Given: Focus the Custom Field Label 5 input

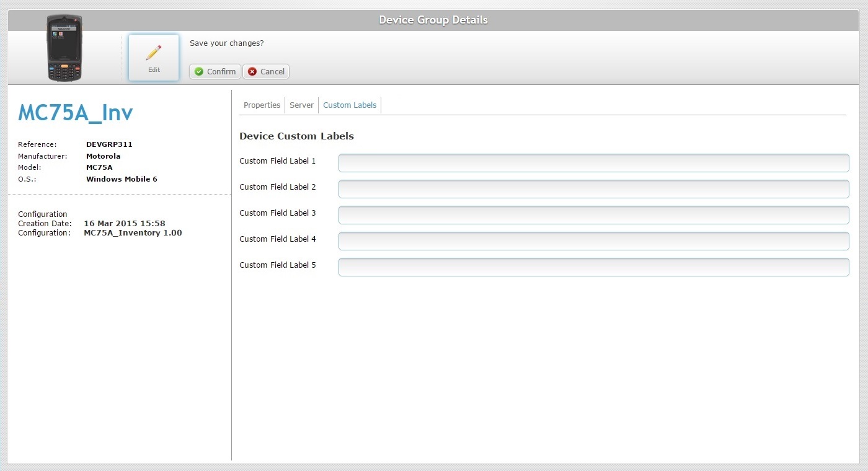Looking at the screenshot, I should (593, 267).
